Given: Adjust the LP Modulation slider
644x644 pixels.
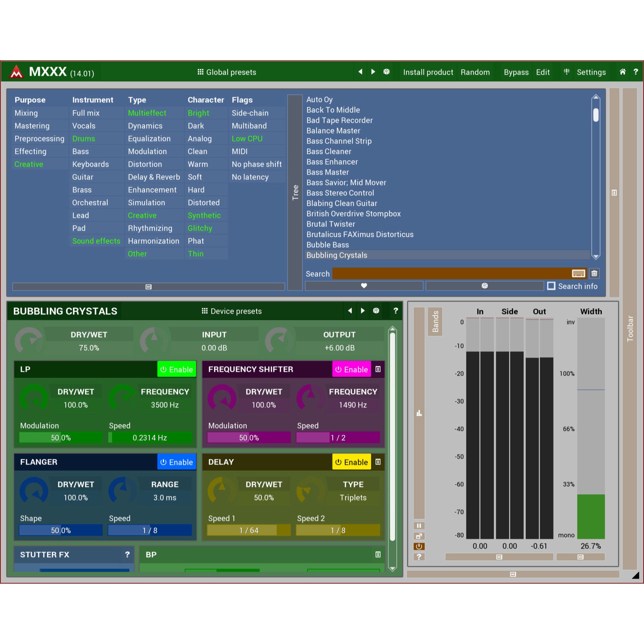Looking at the screenshot, I should (61, 437).
